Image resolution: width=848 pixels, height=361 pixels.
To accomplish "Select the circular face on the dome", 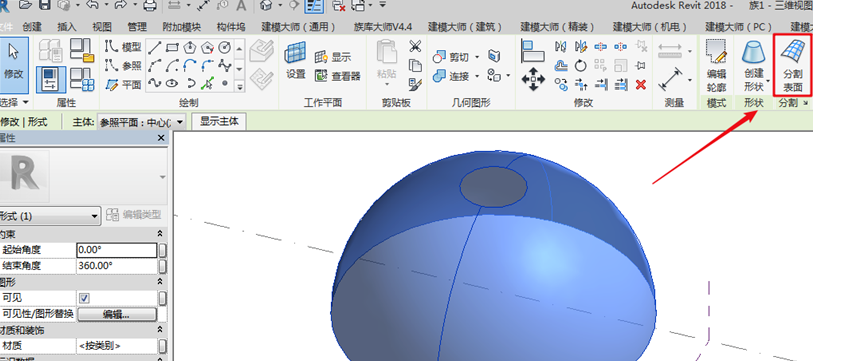I will (x=493, y=186).
